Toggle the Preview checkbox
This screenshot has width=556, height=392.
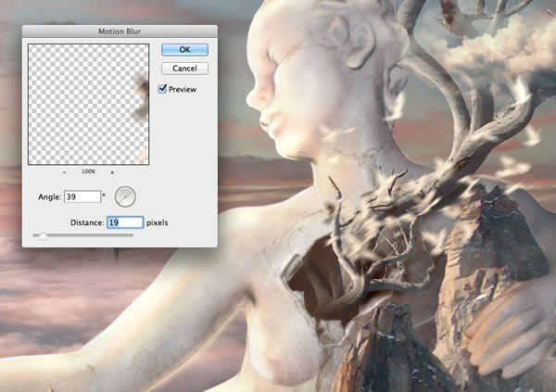[x=162, y=89]
